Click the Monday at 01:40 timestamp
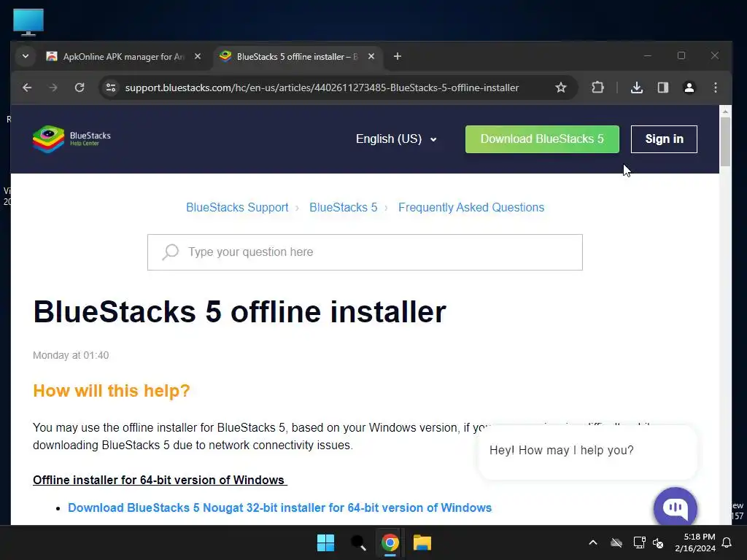 (x=71, y=355)
